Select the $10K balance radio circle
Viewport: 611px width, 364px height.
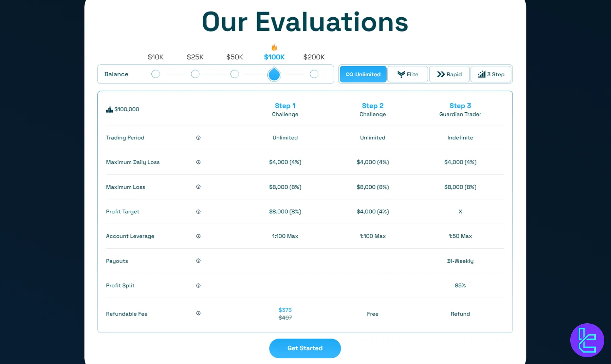coord(155,74)
